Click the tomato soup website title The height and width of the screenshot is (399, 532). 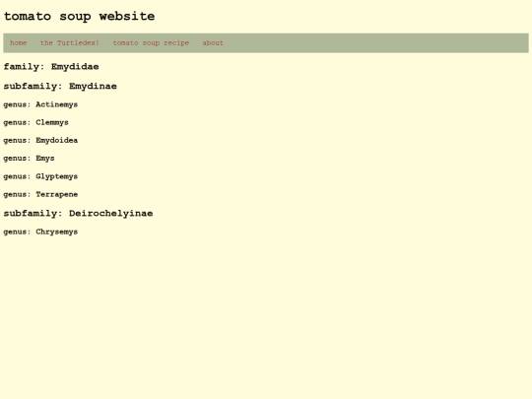(79, 17)
